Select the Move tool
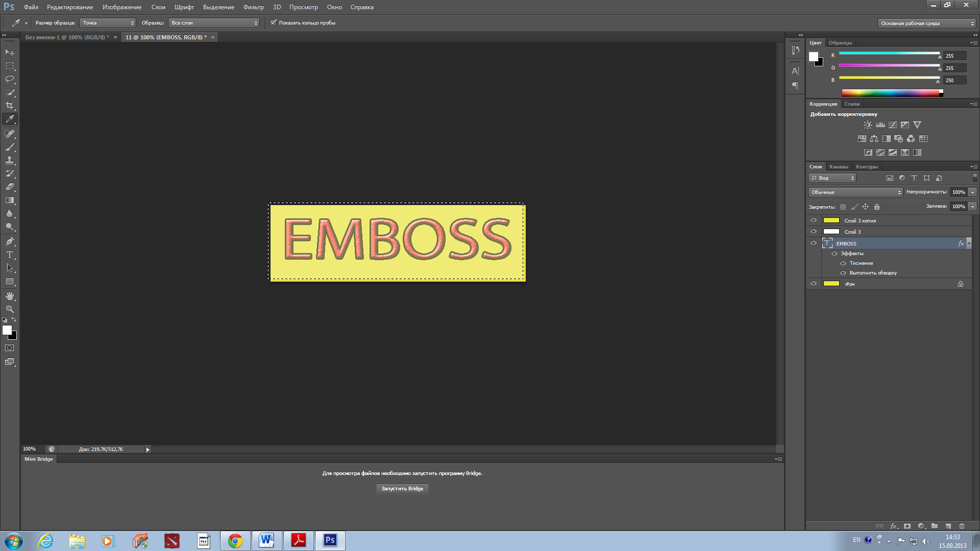 pyautogui.click(x=10, y=53)
